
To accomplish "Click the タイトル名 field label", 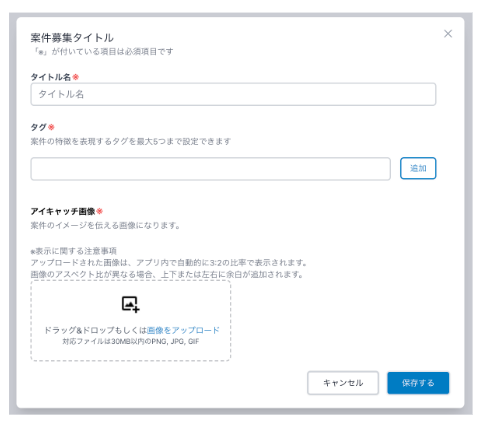I will [x=51, y=77].
